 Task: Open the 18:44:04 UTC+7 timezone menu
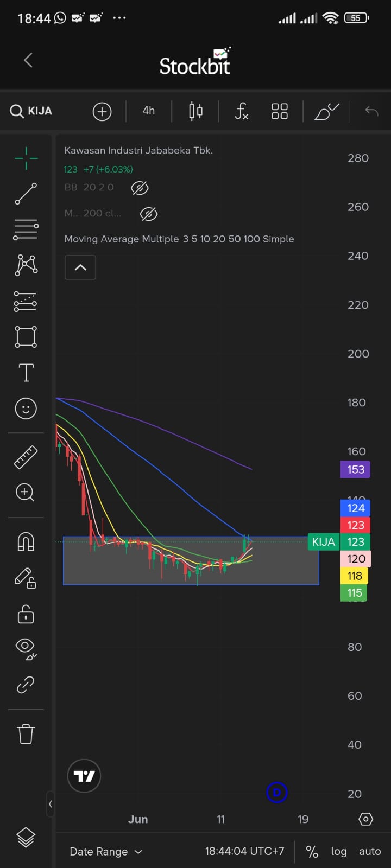[x=244, y=851]
